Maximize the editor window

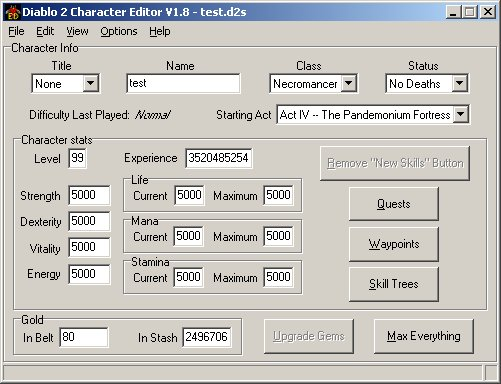point(470,12)
